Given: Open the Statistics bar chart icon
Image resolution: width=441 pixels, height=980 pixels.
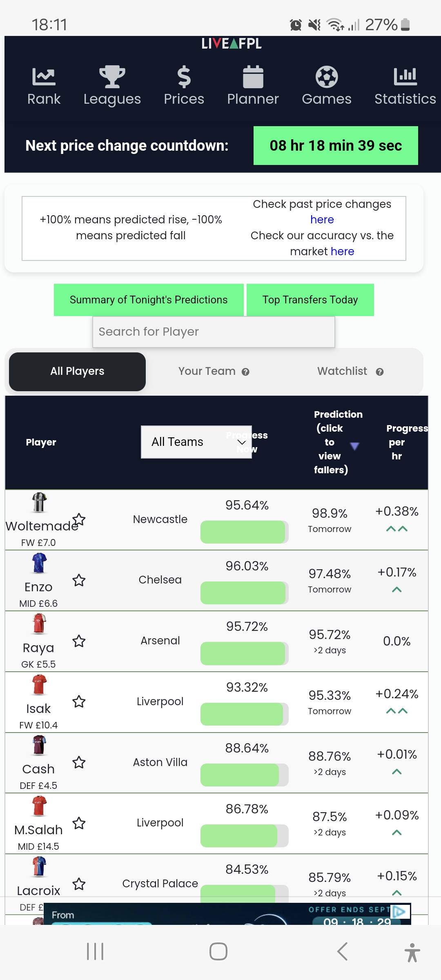Looking at the screenshot, I should coord(405,77).
